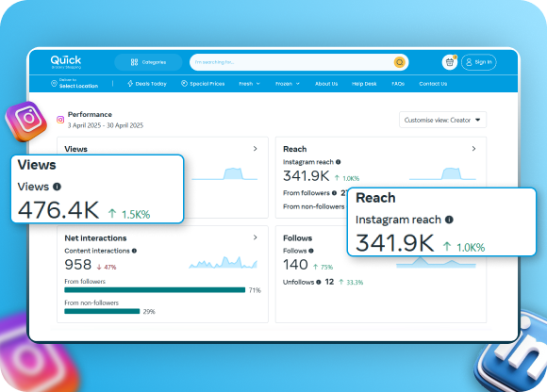
Task: Open Special Prices in navigation bar
Action: tap(203, 84)
